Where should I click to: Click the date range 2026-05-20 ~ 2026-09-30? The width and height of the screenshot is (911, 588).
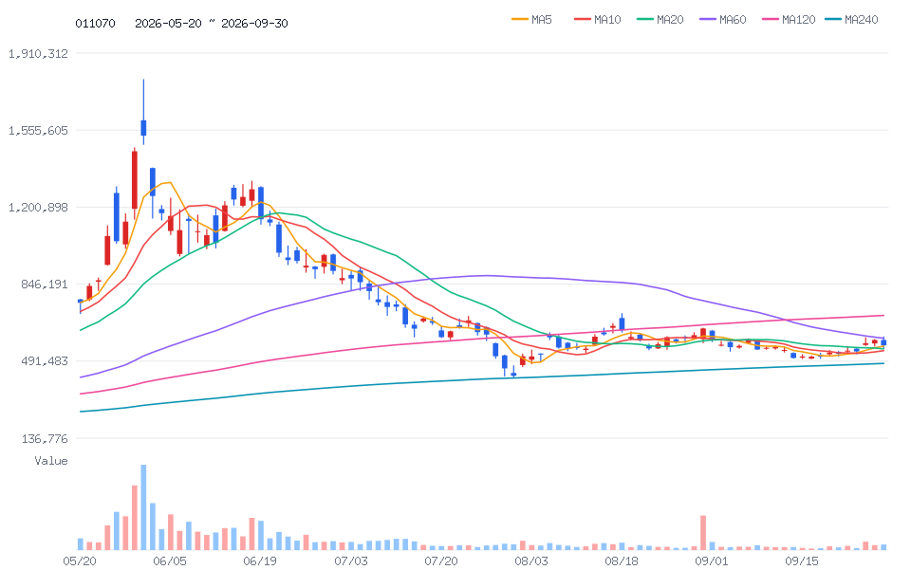[x=212, y=23]
